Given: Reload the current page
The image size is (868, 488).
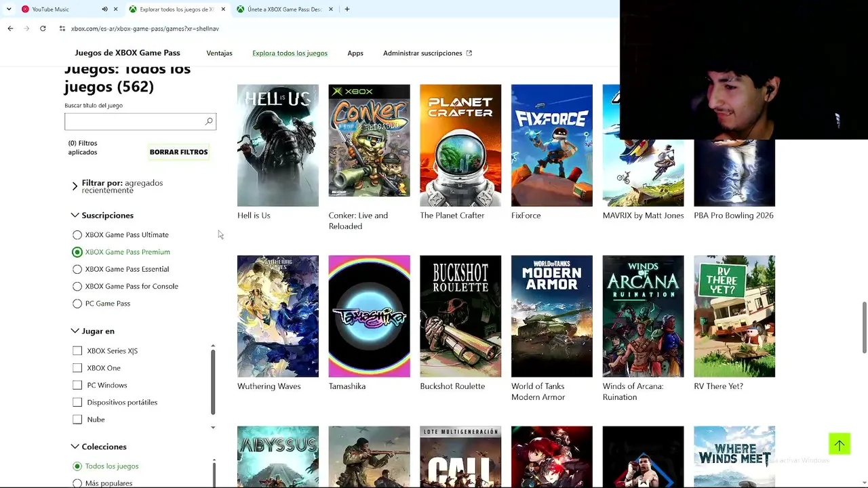Looking at the screenshot, I should [43, 28].
